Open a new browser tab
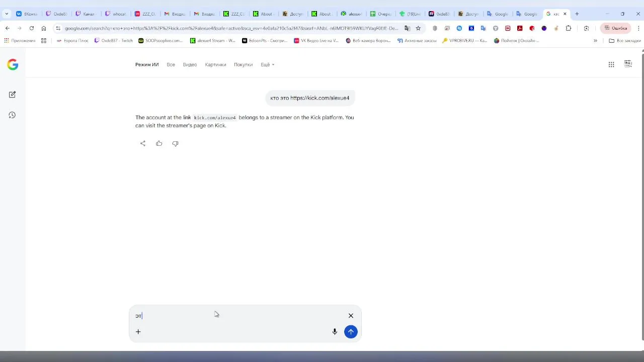This screenshot has width=644, height=362. 577,14
